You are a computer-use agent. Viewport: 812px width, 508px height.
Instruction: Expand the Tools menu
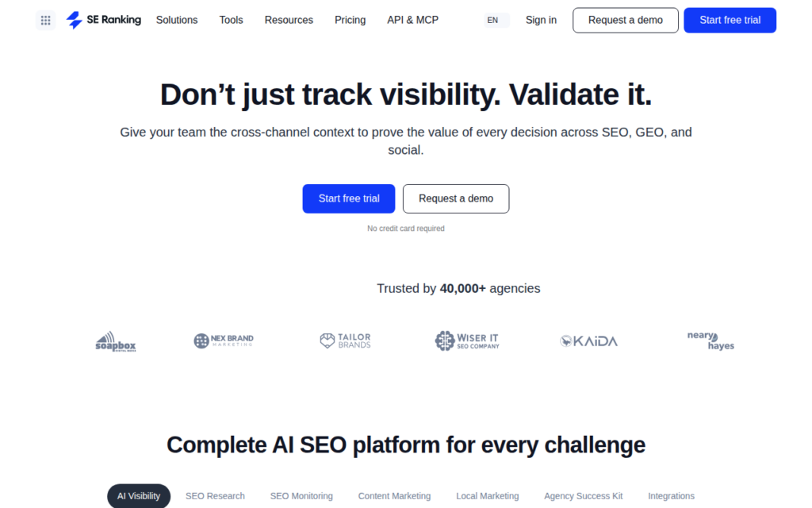tap(231, 20)
